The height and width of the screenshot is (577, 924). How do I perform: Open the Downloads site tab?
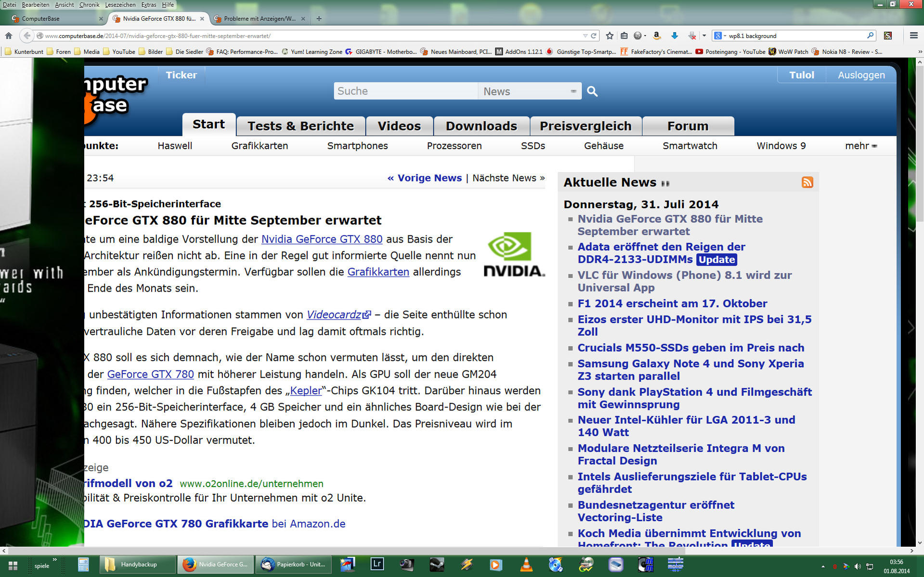tap(481, 126)
